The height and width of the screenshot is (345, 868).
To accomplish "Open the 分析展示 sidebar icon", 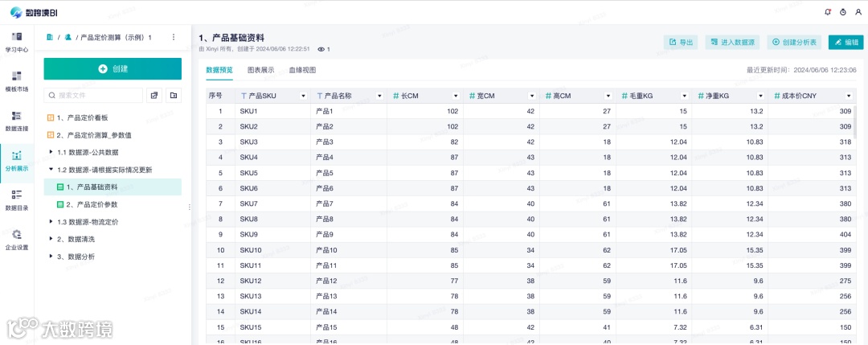I will (17, 155).
